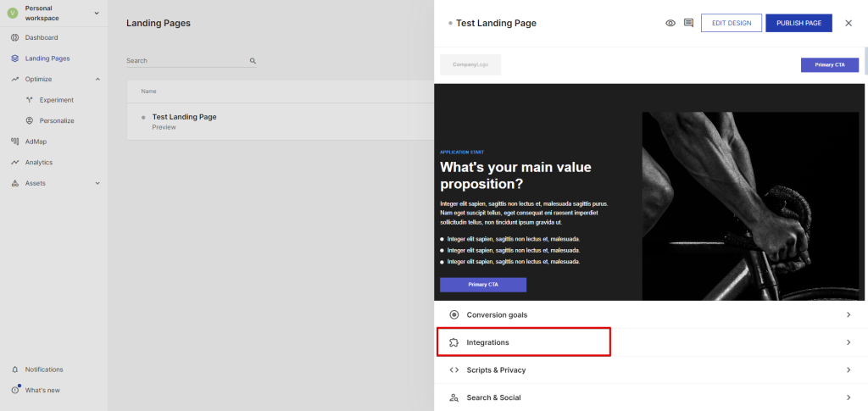Image resolution: width=868 pixels, height=411 pixels.
Task: Click the Edit Design button
Action: [x=731, y=23]
